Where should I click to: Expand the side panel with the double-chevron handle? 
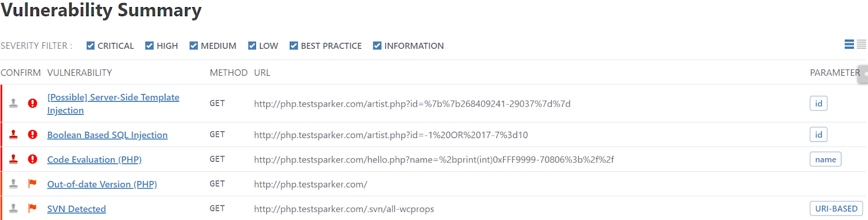864,74
